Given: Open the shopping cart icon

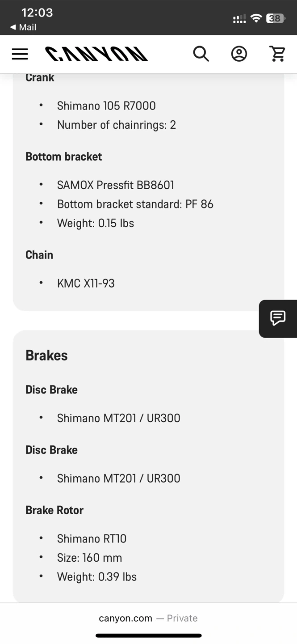Looking at the screenshot, I should [x=277, y=54].
